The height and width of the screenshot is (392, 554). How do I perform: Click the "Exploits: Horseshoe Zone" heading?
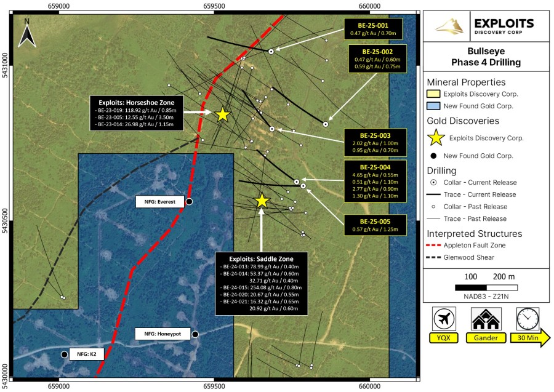pyautogui.click(x=137, y=102)
